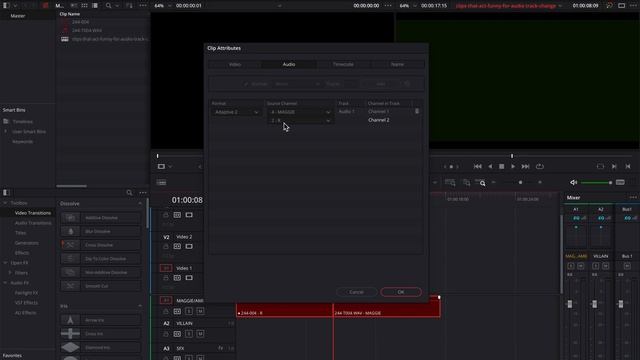Jump to last frame in timeline viewer
This screenshot has height=360, width=640.
[525, 167]
